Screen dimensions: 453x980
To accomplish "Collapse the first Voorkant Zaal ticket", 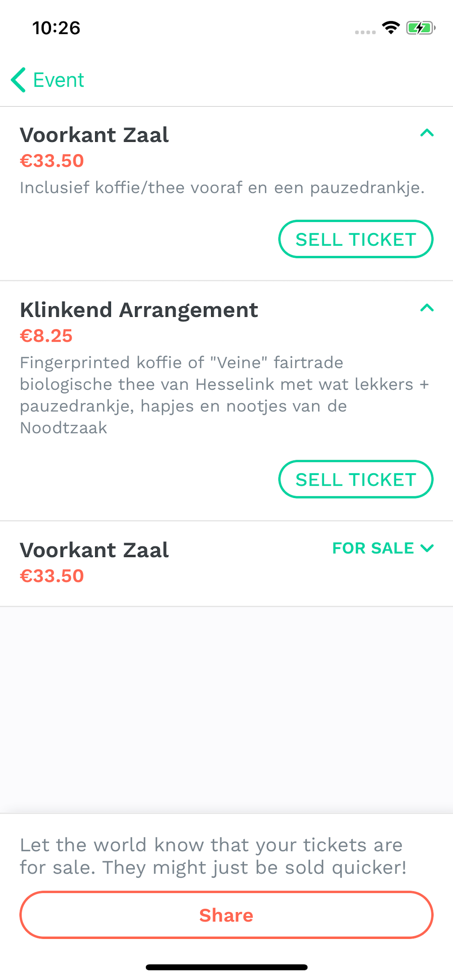I will (427, 133).
